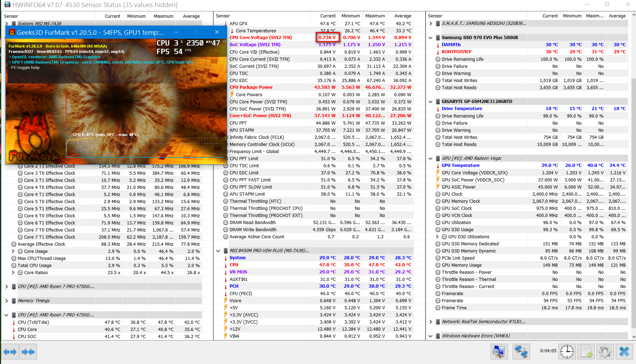
Task: Click chip icon beside MSI B450M PRO-VDH PLUS
Action: (226, 251)
